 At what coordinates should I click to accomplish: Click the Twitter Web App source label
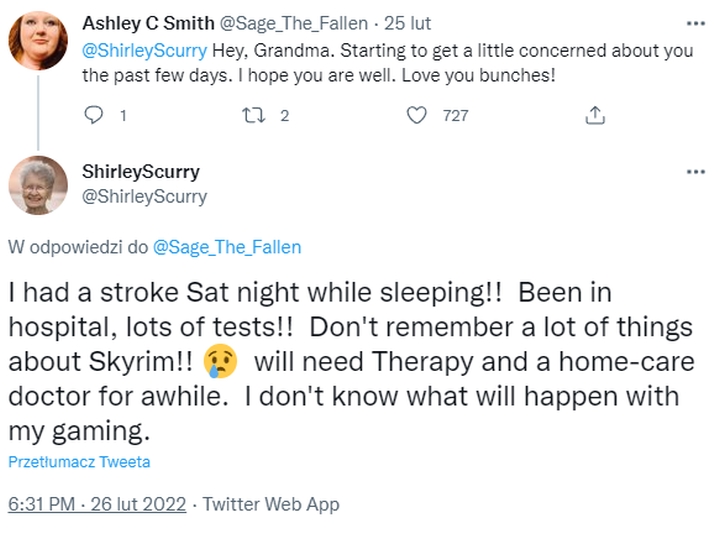(x=270, y=504)
